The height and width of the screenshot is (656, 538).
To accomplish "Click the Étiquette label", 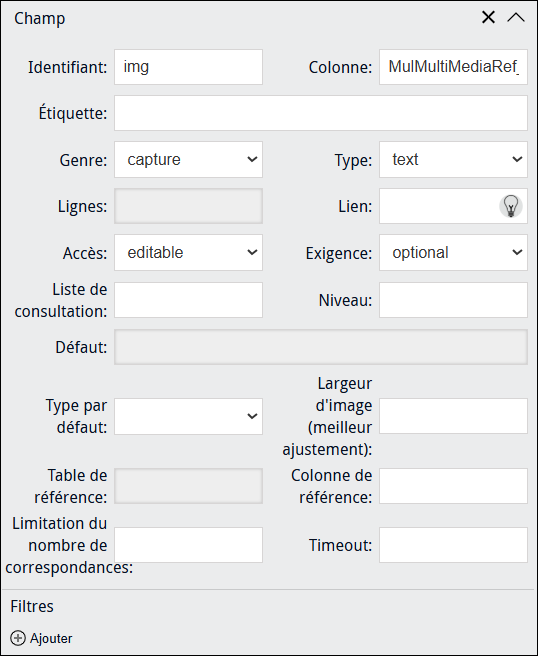I will (73, 113).
